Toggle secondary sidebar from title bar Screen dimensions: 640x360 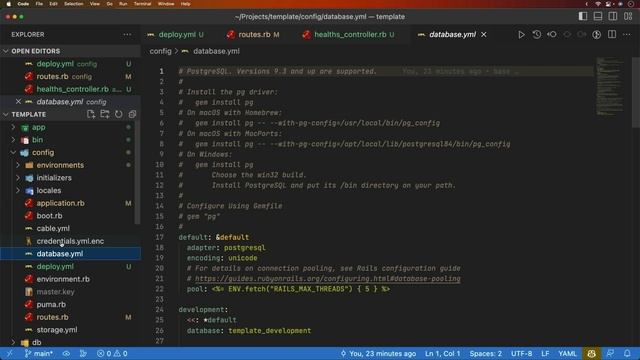click(613, 16)
